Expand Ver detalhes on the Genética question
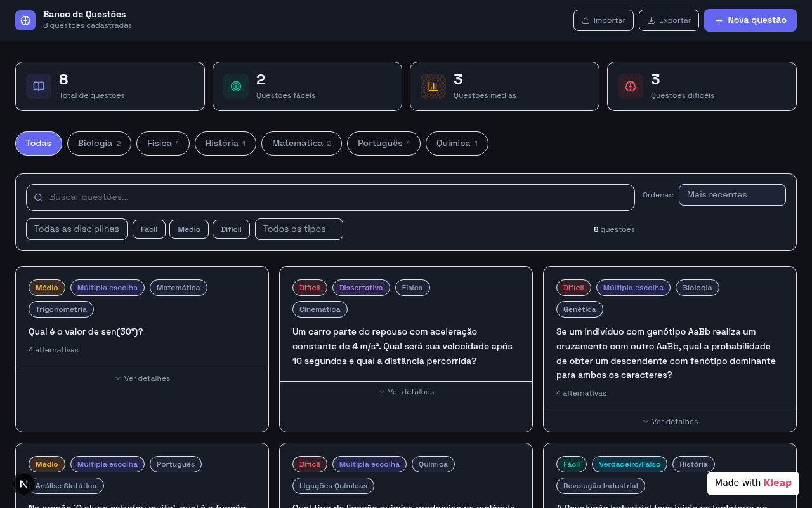The height and width of the screenshot is (508, 812). point(670,422)
